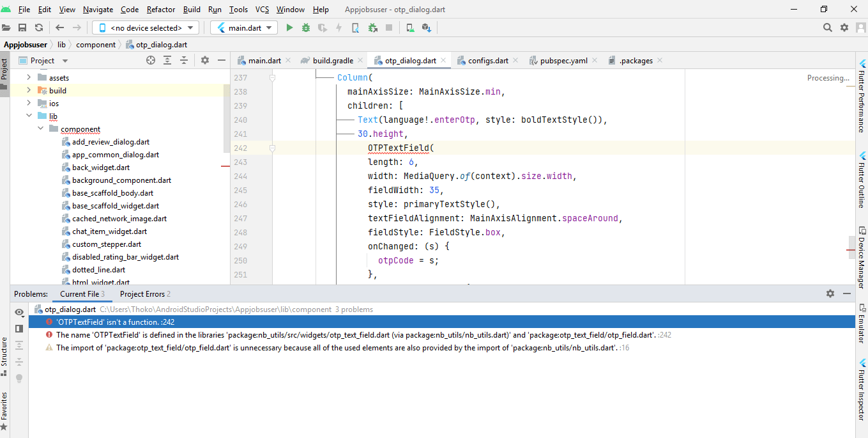Open Flutter Performance side tool window
868x438 pixels.
coord(862,96)
